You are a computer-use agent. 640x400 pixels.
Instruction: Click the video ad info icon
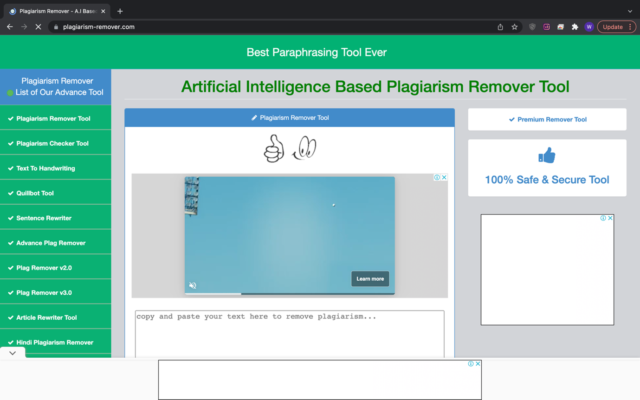(x=437, y=177)
